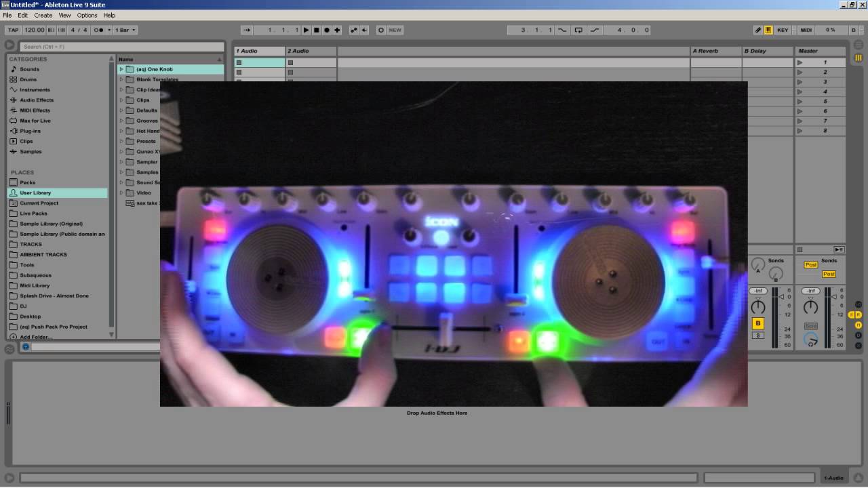Image resolution: width=868 pixels, height=488 pixels.
Task: Expand the Grooves folder
Action: (121, 121)
